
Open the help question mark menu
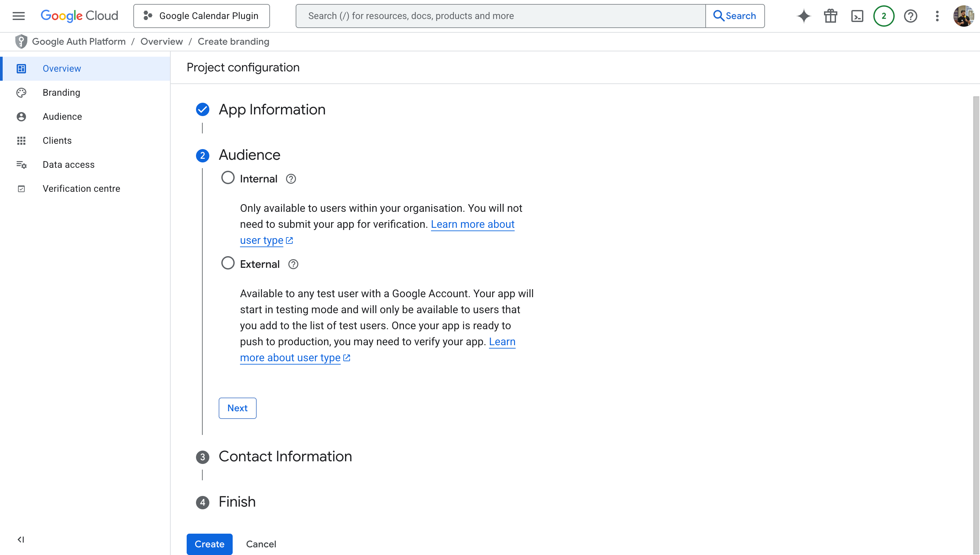(x=910, y=16)
